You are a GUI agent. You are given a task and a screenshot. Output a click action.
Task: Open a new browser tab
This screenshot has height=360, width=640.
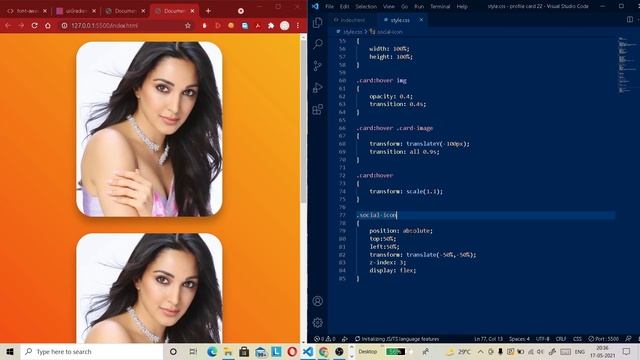(208, 11)
